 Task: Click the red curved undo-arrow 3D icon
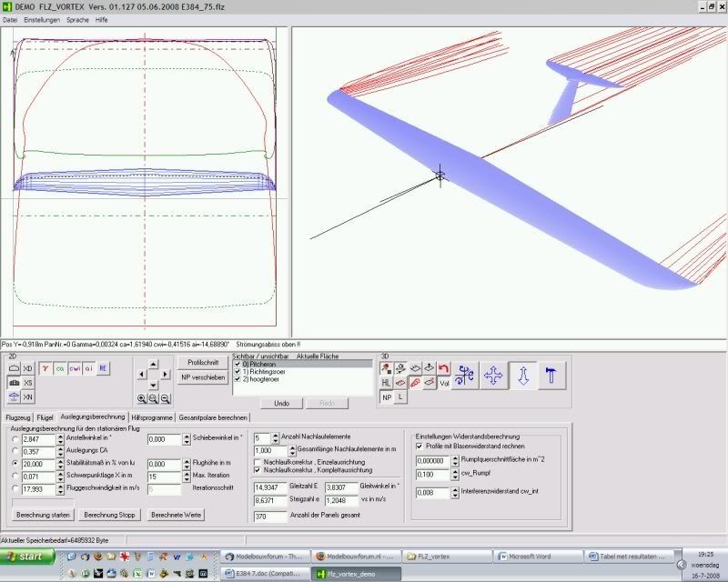[443, 369]
